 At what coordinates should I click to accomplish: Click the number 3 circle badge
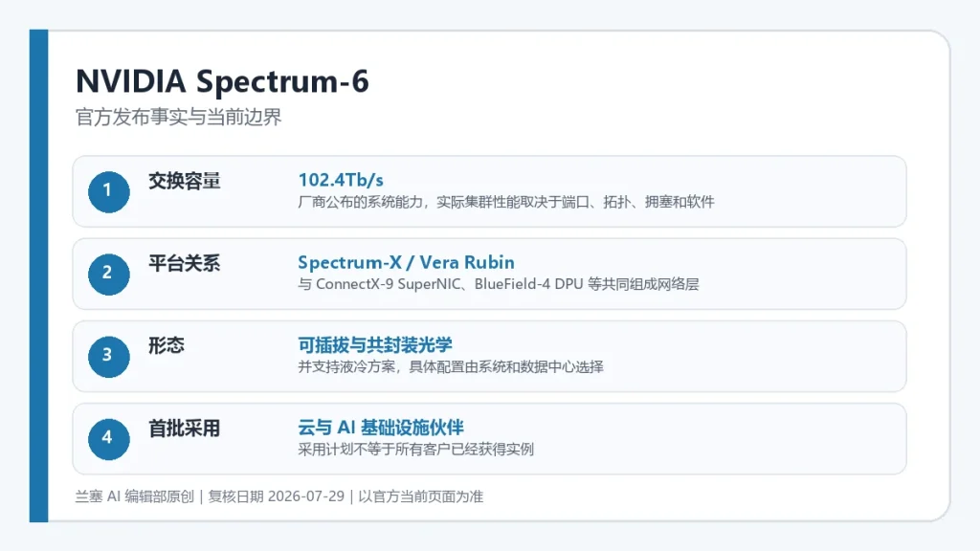click(x=109, y=357)
